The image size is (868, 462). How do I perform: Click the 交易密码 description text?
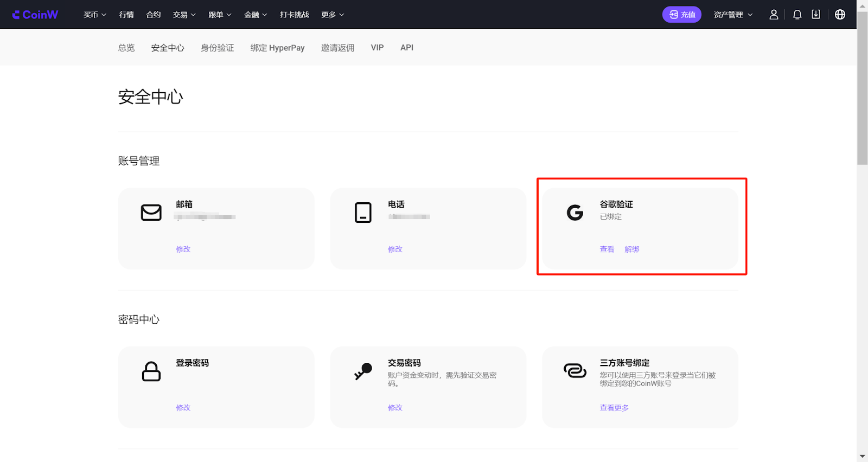[x=442, y=379]
